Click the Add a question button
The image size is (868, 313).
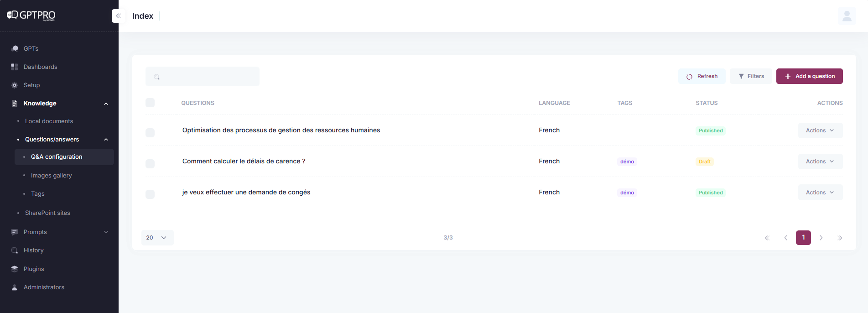point(809,76)
